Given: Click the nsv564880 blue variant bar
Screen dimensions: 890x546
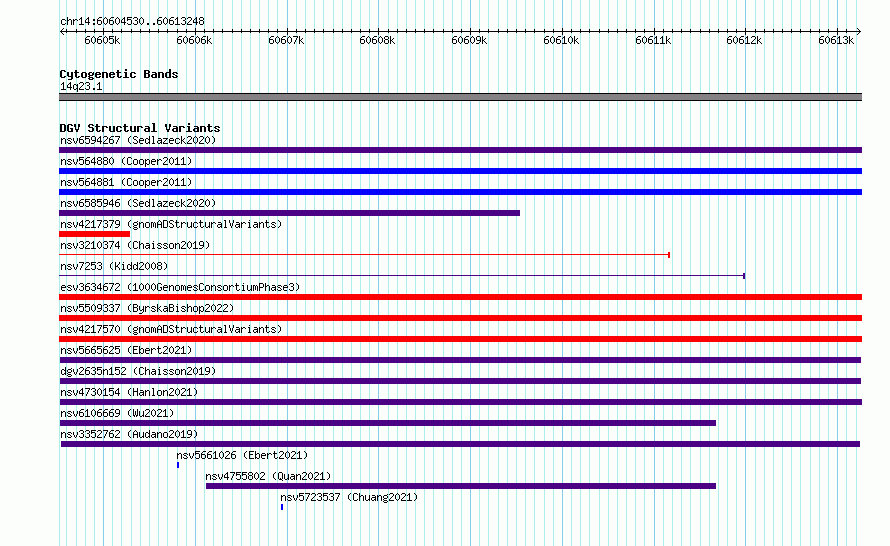Looking at the screenshot, I should (460, 171).
